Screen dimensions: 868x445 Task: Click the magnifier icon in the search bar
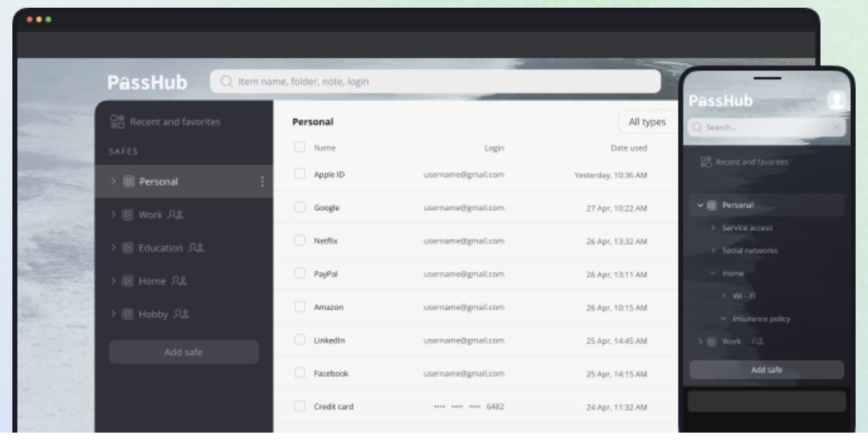click(x=225, y=80)
